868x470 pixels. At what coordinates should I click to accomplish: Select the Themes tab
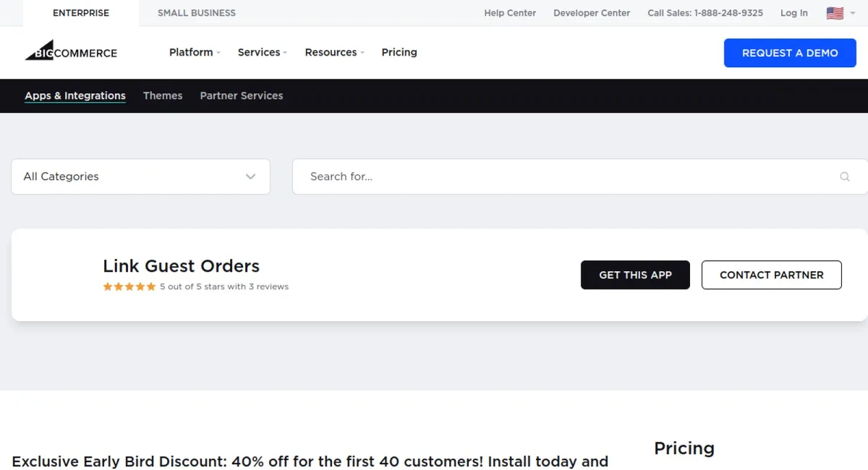click(x=163, y=95)
